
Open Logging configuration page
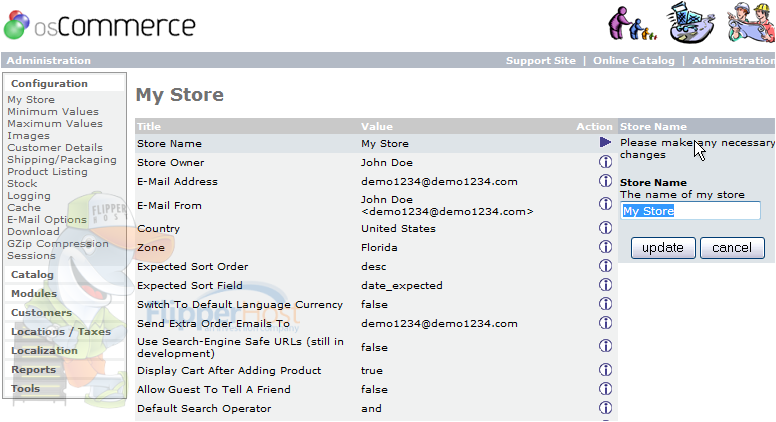coord(29,195)
